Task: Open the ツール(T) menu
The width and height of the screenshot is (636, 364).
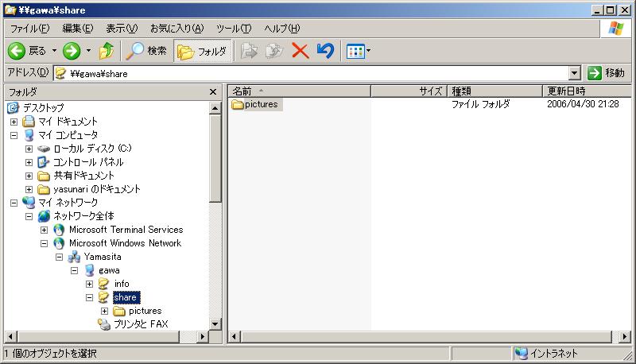Action: point(234,29)
